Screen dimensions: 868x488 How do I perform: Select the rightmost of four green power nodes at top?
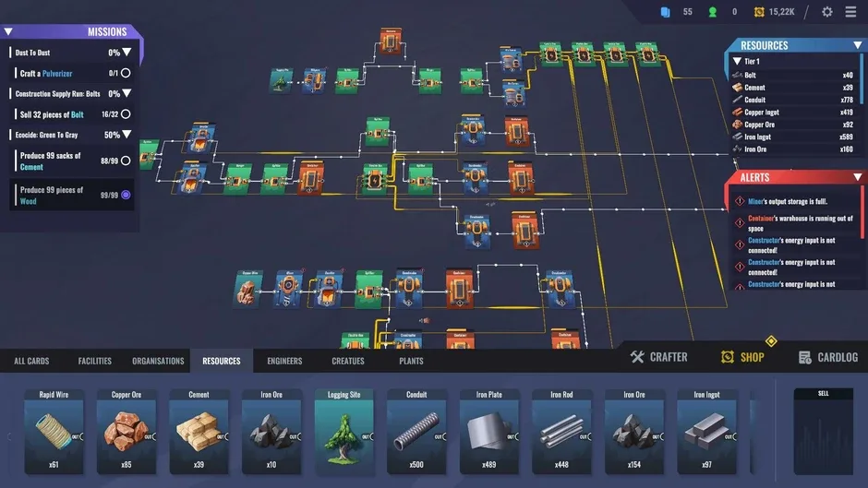(647, 54)
